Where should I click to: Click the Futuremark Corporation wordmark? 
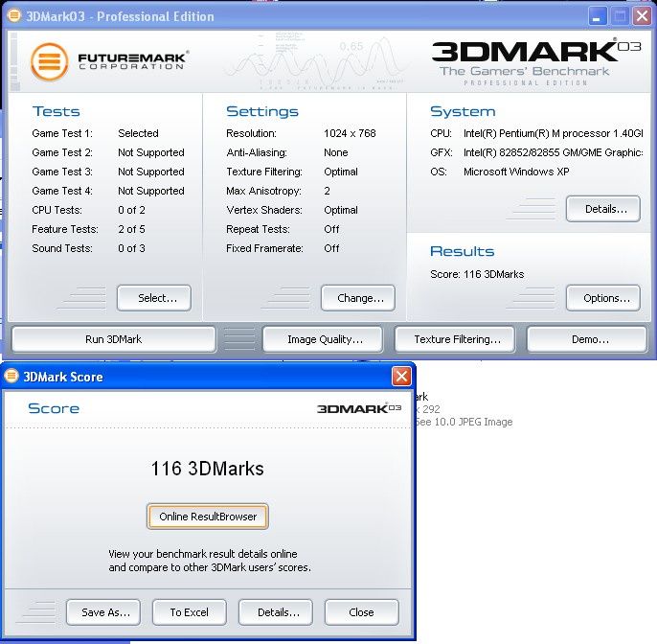click(133, 60)
